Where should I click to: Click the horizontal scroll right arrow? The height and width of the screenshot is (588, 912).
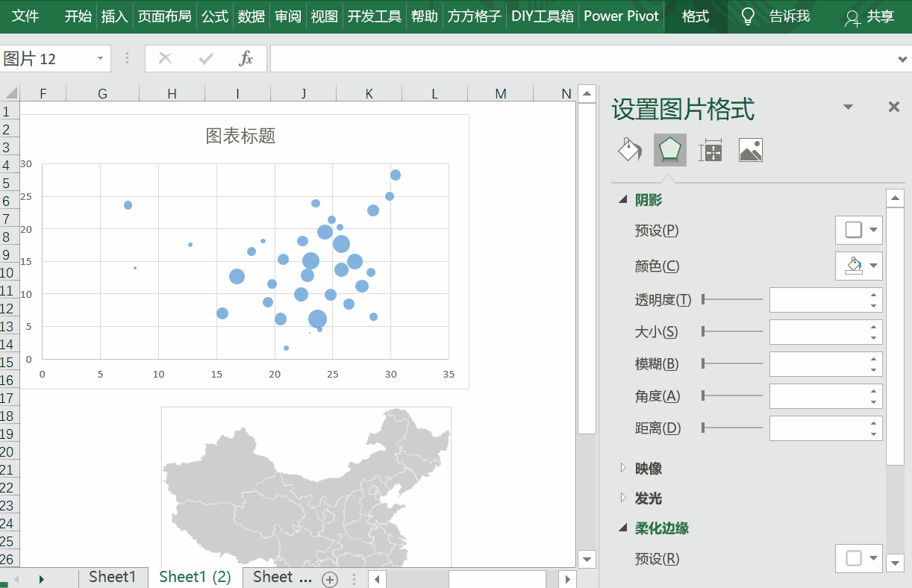(568, 579)
